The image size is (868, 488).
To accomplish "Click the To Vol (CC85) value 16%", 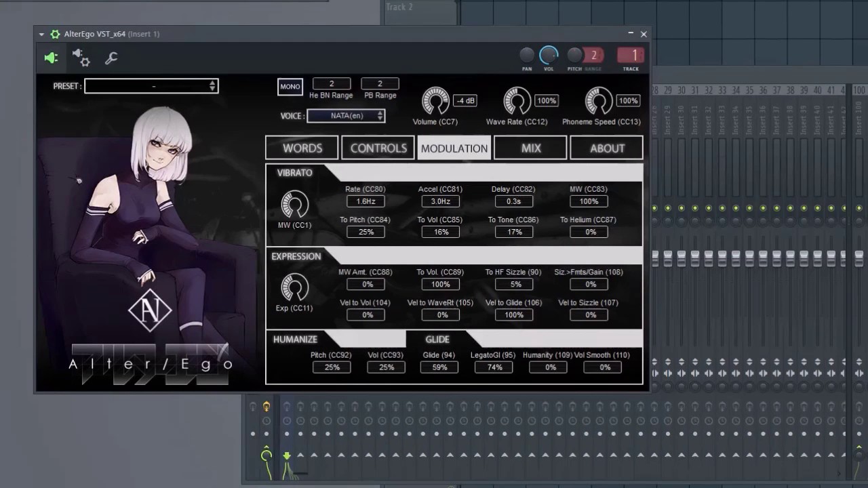I will pyautogui.click(x=440, y=232).
